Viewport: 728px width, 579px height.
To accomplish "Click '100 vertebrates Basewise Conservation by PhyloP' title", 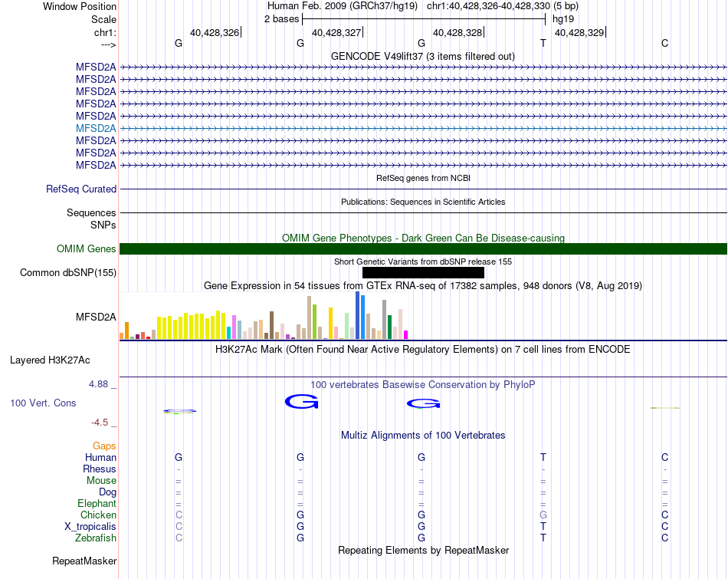I will coord(423,385).
